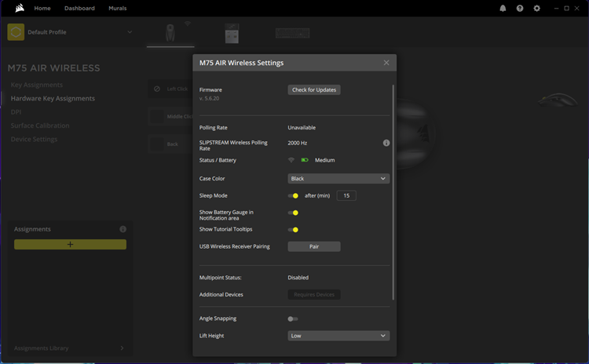The image size is (589, 364).
Task: Open the help question mark icon
Action: (520, 9)
